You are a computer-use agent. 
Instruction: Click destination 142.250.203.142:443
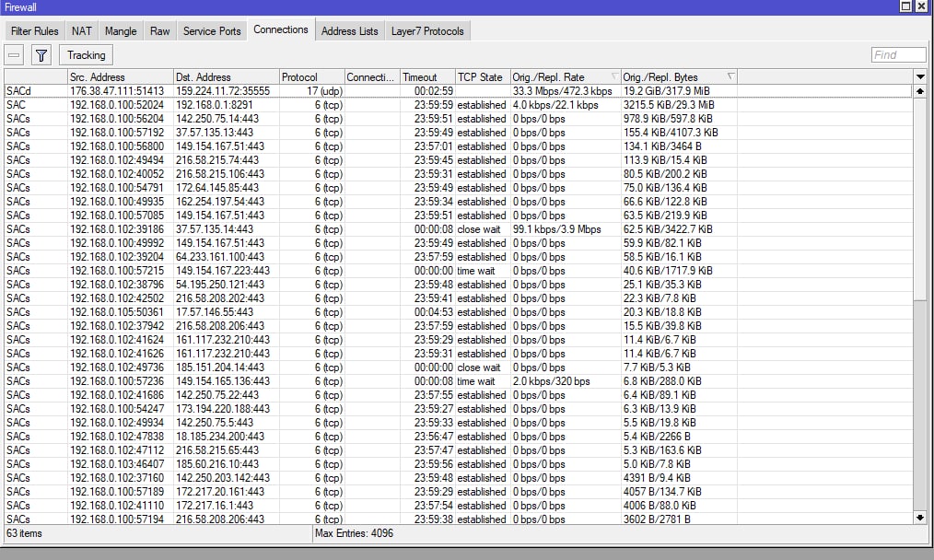pos(222,478)
